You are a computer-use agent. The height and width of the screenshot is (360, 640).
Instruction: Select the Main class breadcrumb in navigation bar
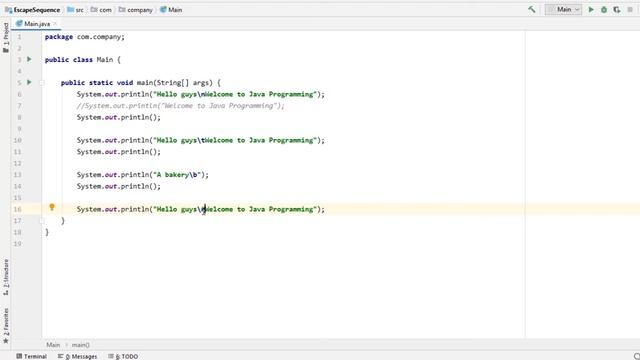pyautogui.click(x=171, y=9)
